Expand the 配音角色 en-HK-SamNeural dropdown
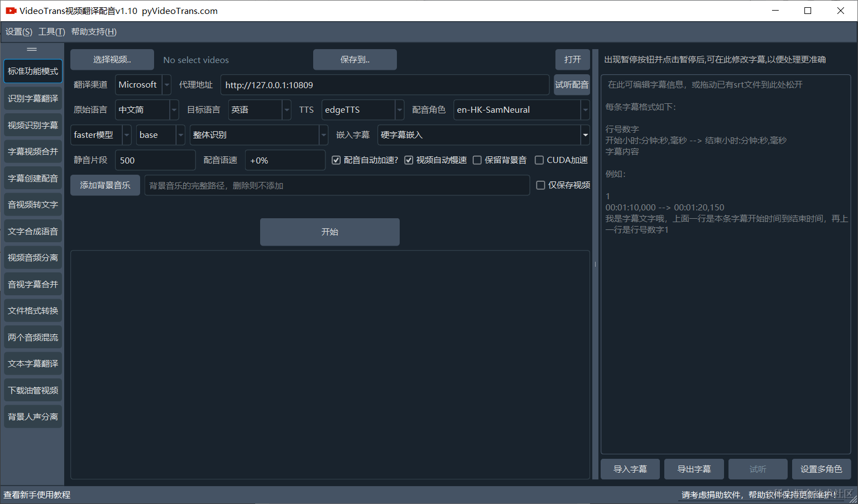The height and width of the screenshot is (504, 858). [522, 110]
